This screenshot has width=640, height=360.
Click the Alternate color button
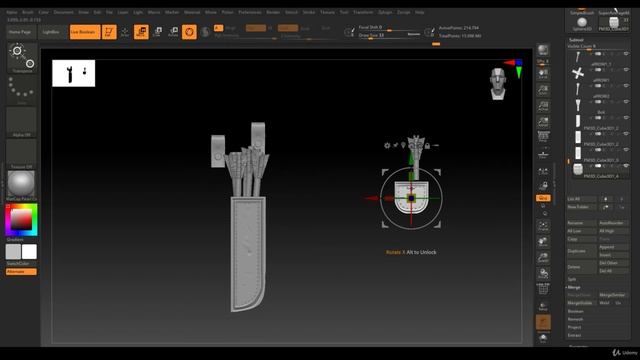21,272
